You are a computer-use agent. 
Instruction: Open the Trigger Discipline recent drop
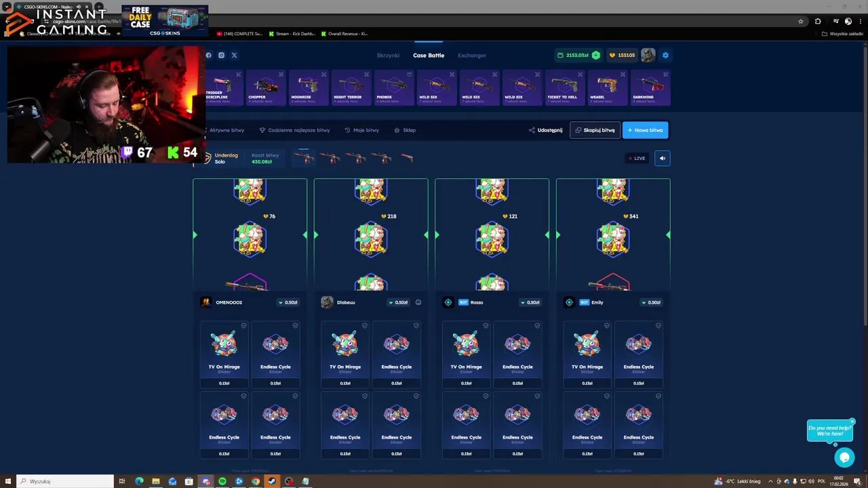point(224,88)
